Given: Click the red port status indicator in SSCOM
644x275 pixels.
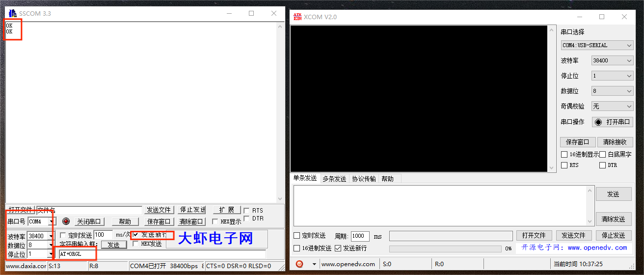Looking at the screenshot, I should click(x=66, y=221).
